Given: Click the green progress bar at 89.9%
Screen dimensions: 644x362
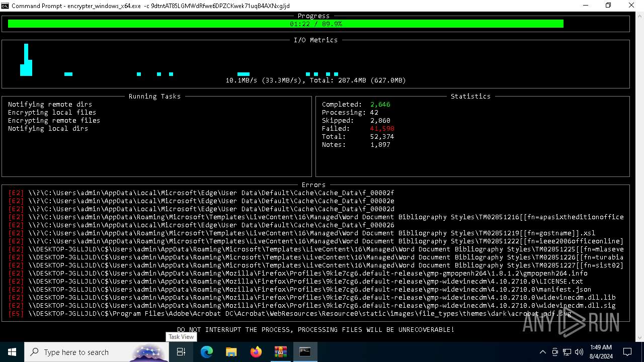Looking at the screenshot, I should (x=286, y=24).
